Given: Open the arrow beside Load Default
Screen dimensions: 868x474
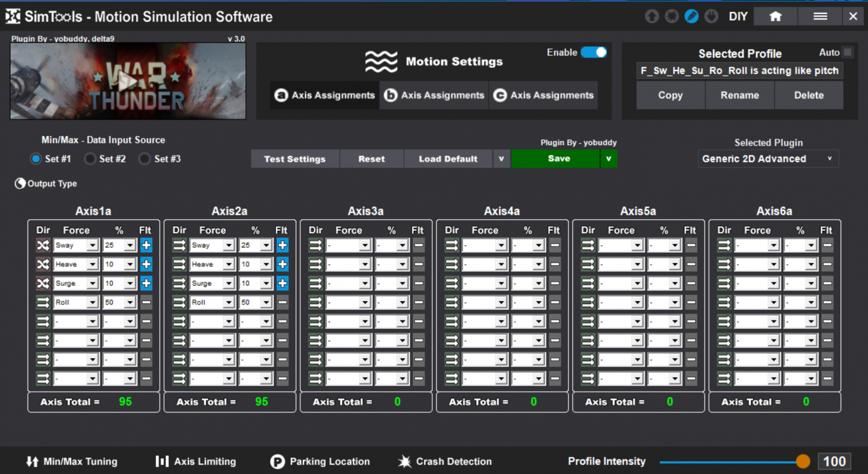Looking at the screenshot, I should [x=501, y=159].
